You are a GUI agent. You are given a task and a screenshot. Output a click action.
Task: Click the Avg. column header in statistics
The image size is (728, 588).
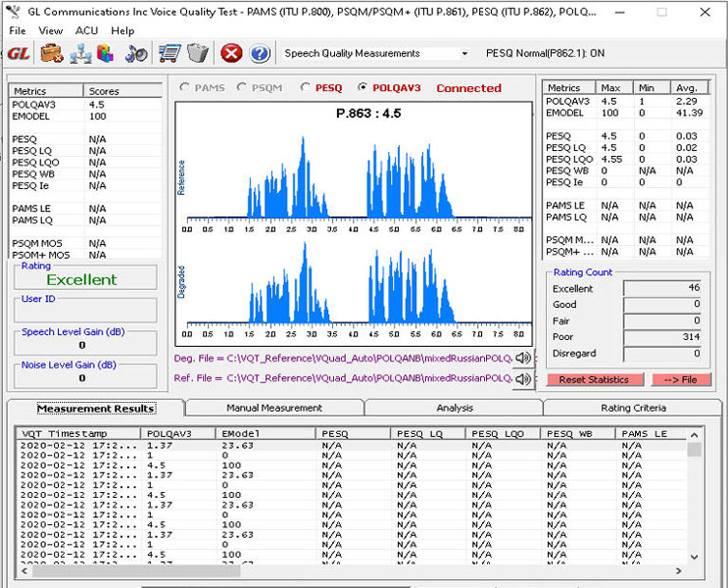[690, 87]
